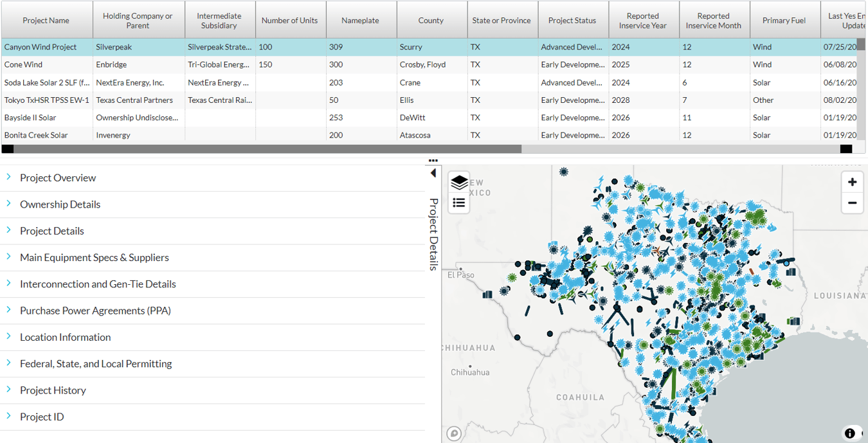
Task: Click the map attribution info icon
Action: point(851,433)
